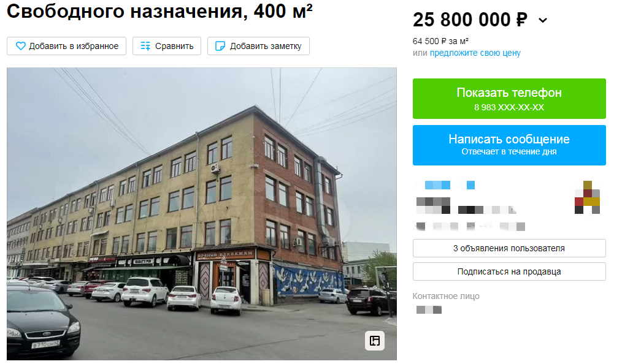Click «Написать сообщение» to message seller

(x=509, y=145)
